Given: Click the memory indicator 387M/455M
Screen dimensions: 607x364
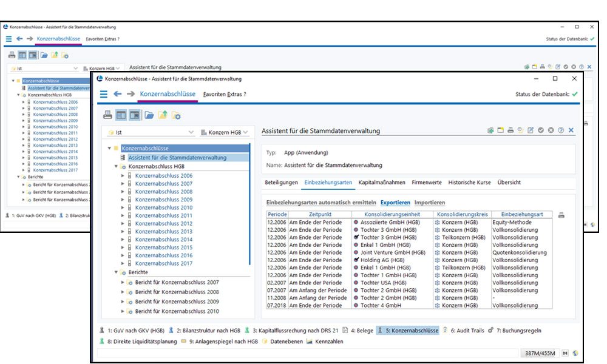Looking at the screenshot, I should click(540, 353).
